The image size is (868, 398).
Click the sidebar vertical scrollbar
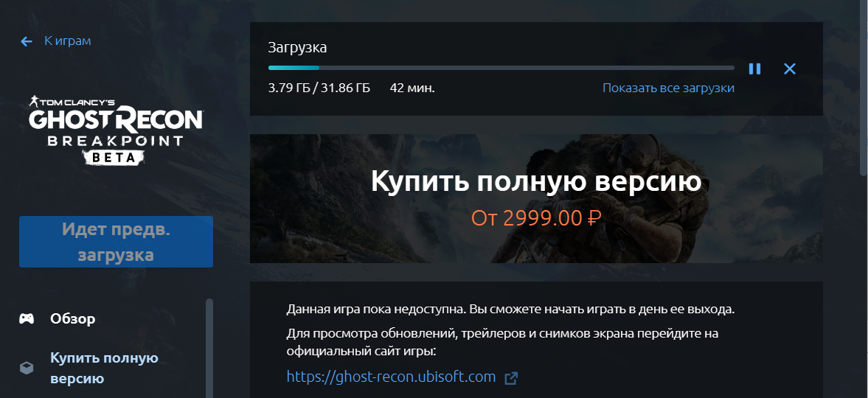tap(209, 348)
